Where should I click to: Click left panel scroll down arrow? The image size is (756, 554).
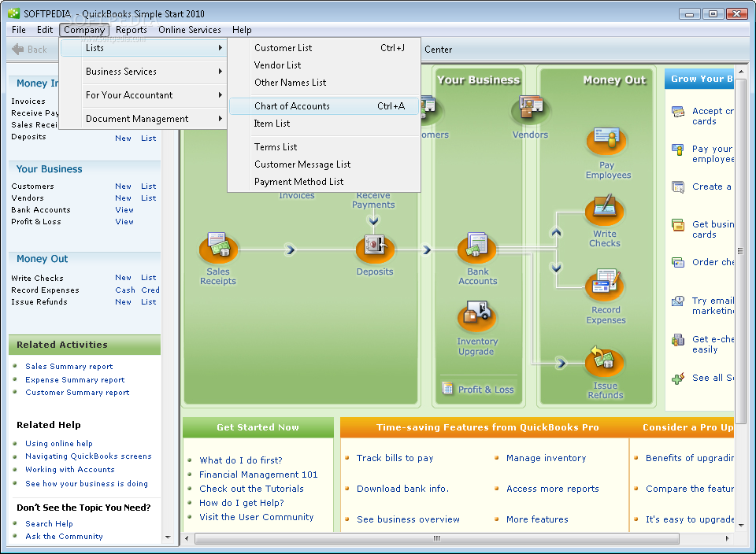pyautogui.click(x=168, y=537)
